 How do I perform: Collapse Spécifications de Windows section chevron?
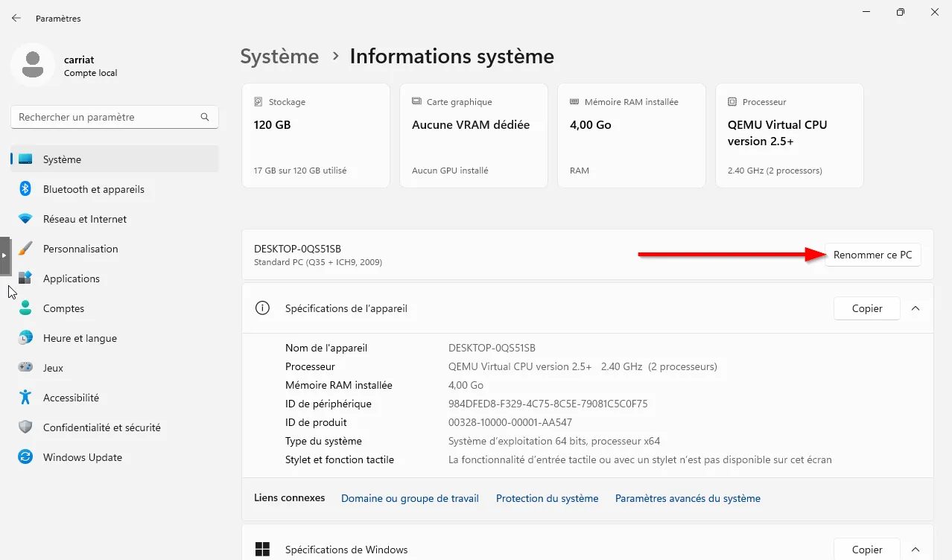click(915, 550)
